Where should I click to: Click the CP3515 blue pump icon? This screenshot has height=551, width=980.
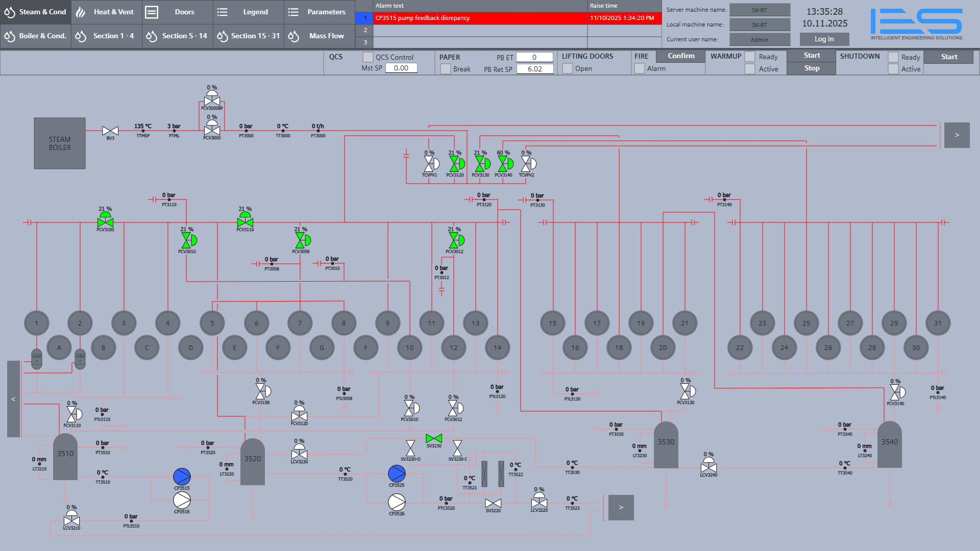pyautogui.click(x=182, y=477)
